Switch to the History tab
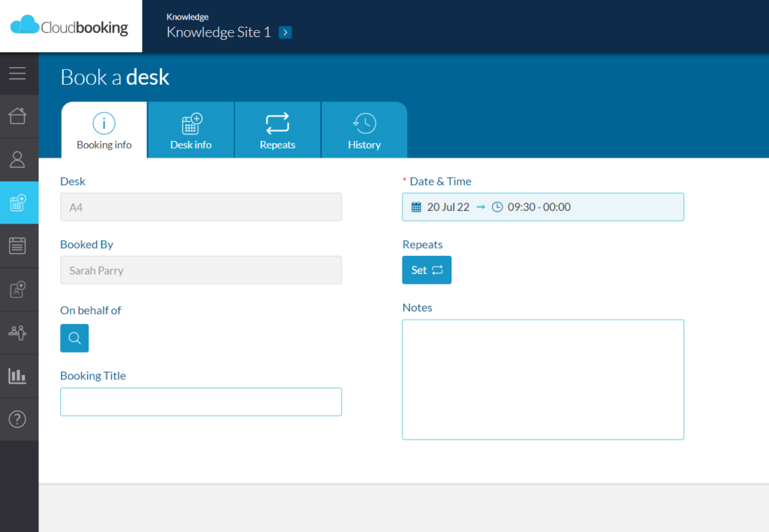 364,130
